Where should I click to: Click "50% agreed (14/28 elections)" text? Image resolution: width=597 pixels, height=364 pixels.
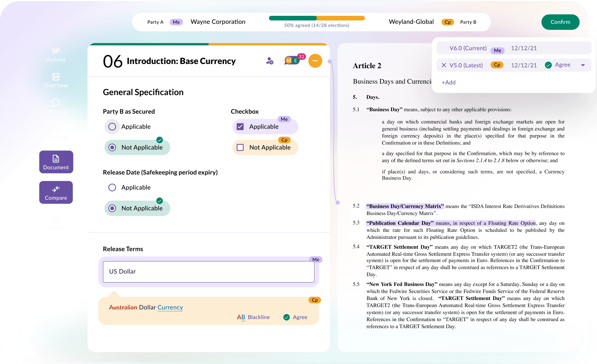pos(317,25)
